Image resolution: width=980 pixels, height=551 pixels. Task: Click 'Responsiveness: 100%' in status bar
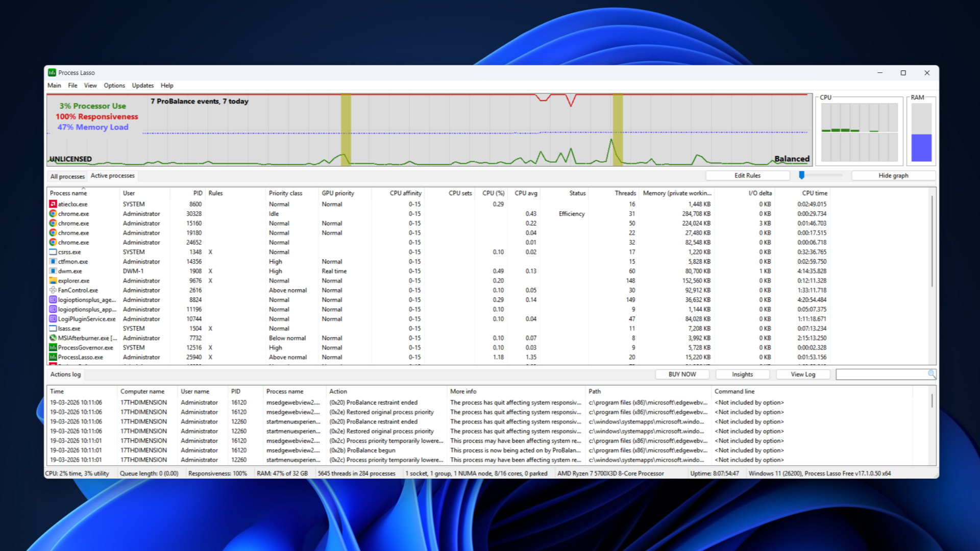pos(217,473)
